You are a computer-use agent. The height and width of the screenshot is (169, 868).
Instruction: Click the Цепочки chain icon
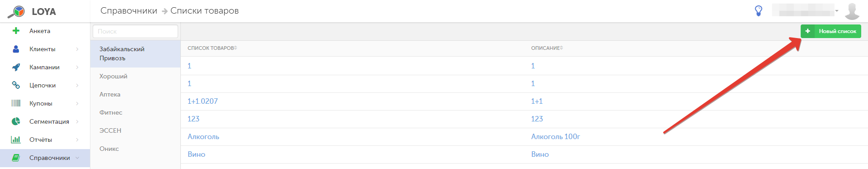click(16, 85)
